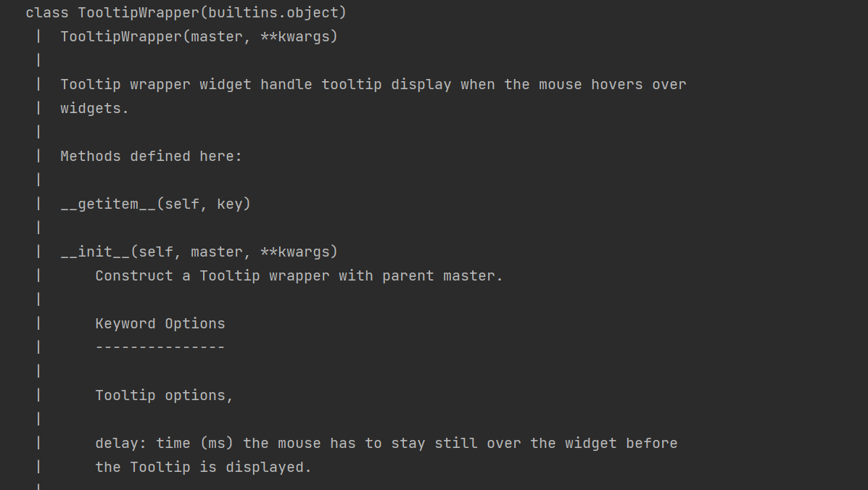The height and width of the screenshot is (490, 868).
Task: Click the 'delay: time (ms)' description line
Action: [x=386, y=443]
